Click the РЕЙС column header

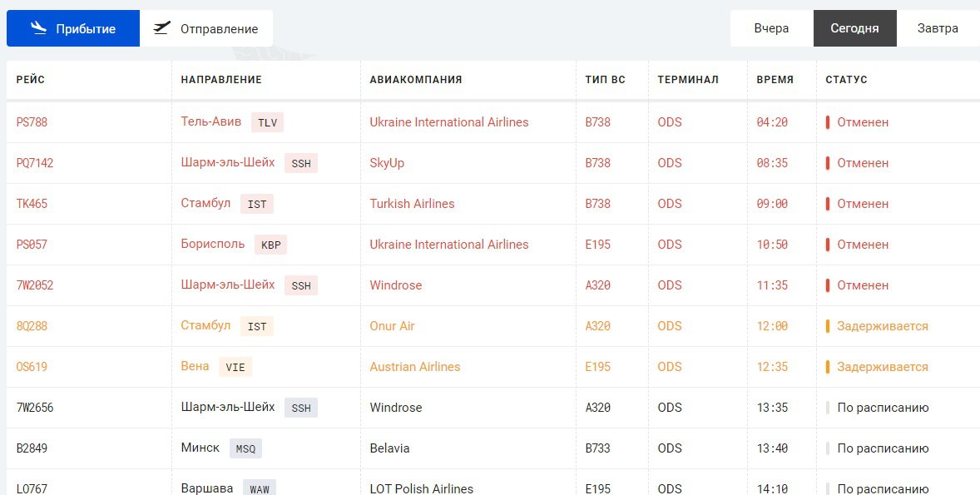click(x=31, y=80)
